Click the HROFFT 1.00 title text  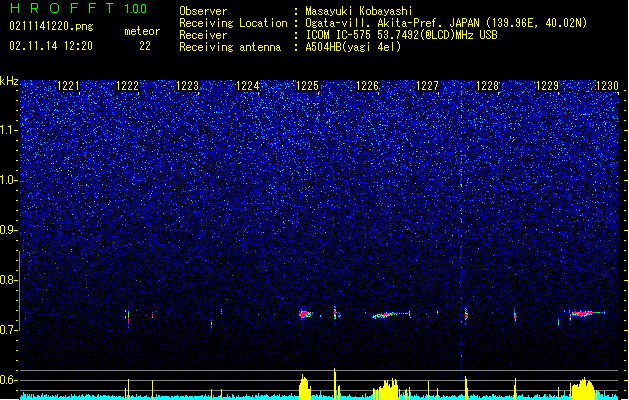click(79, 8)
